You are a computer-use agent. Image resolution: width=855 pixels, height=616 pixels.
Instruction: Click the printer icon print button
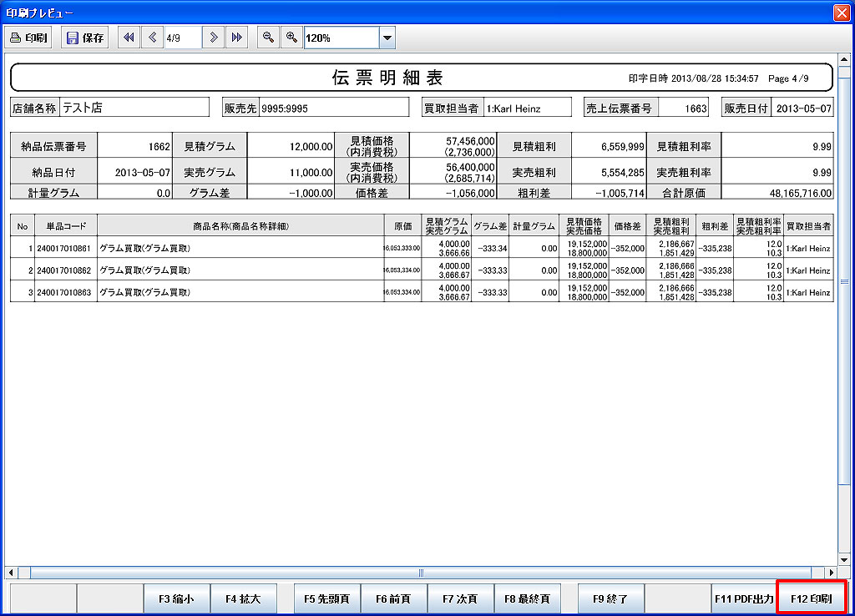click(x=28, y=38)
